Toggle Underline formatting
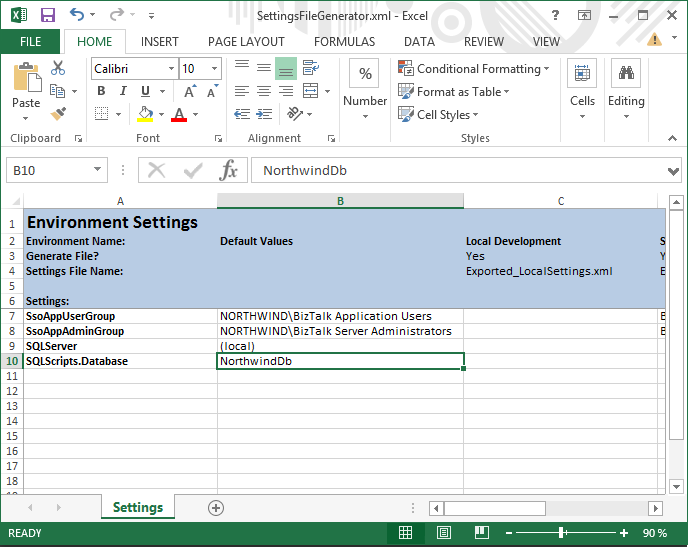The height and width of the screenshot is (547, 688). pos(145,91)
